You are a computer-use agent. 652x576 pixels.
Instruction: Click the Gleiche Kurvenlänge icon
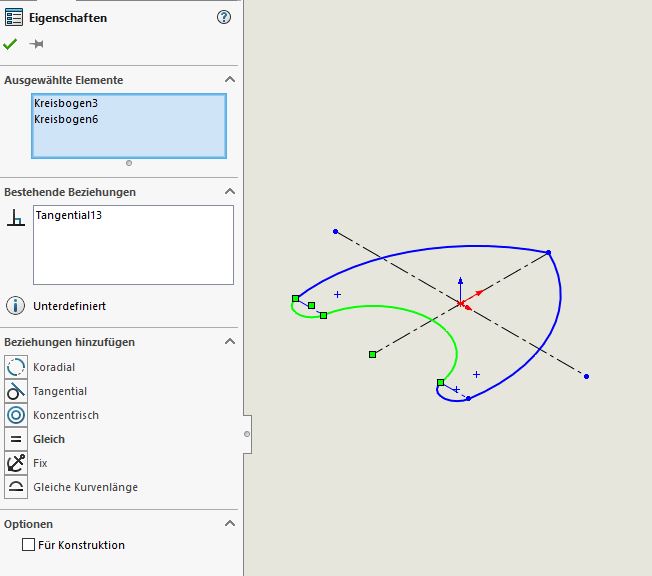tap(16, 487)
